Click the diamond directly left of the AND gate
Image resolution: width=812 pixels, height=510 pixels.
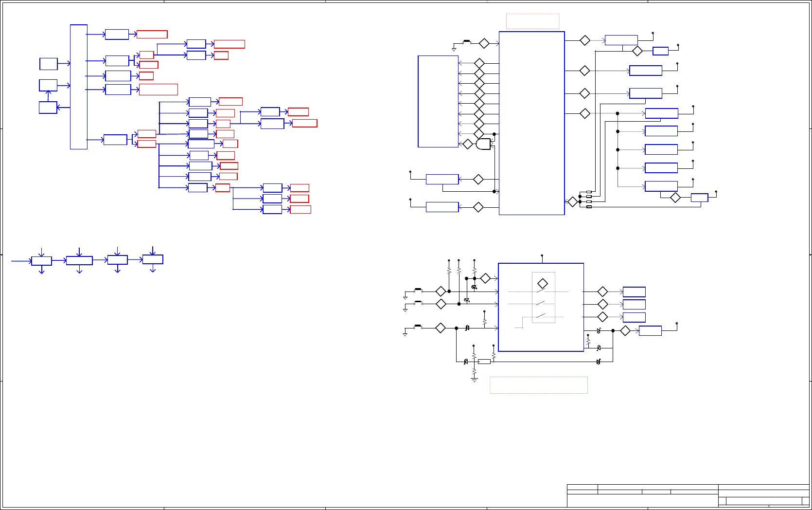(x=468, y=144)
